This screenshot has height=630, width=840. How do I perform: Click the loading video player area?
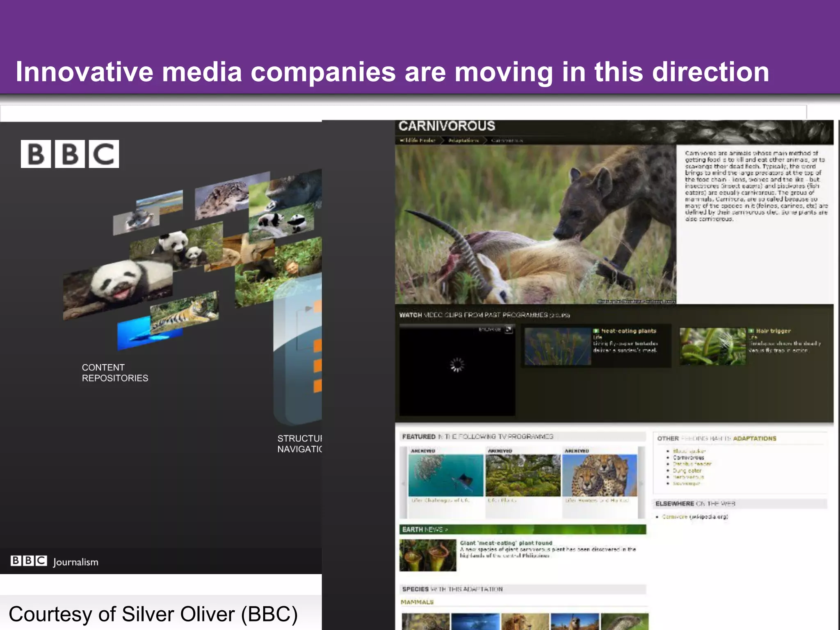tap(457, 370)
